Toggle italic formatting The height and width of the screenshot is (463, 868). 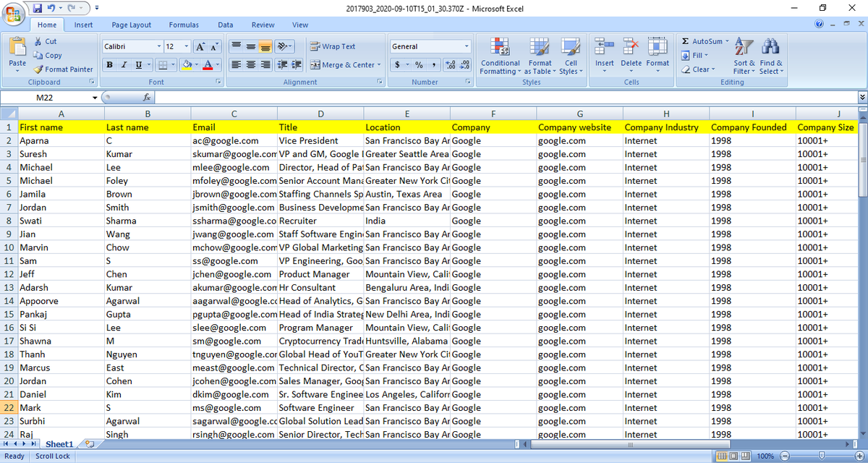click(x=123, y=65)
